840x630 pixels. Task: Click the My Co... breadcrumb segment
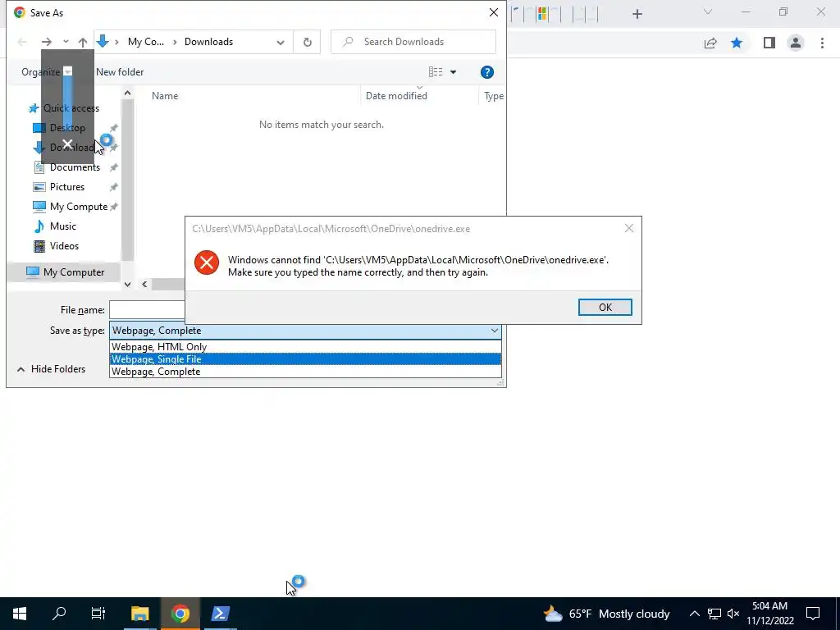146,42
